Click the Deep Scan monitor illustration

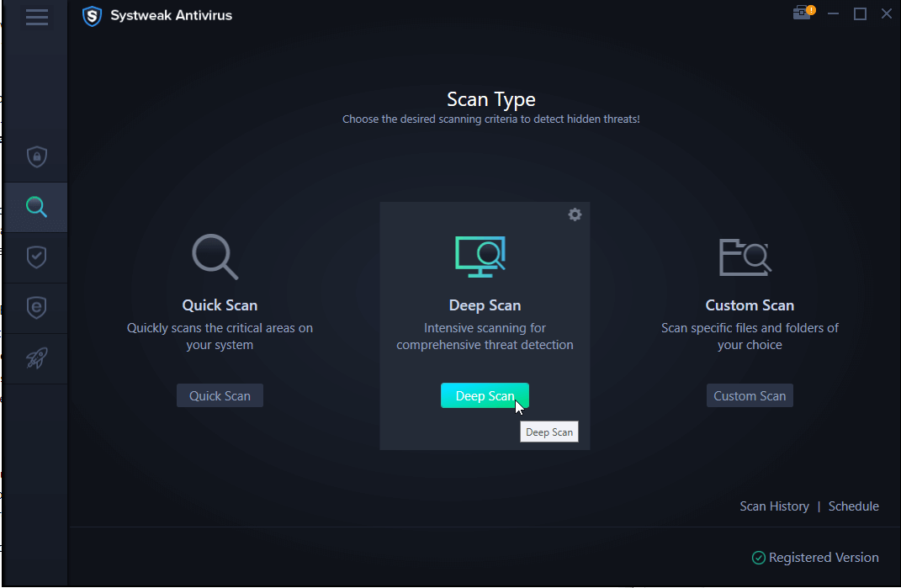482,257
